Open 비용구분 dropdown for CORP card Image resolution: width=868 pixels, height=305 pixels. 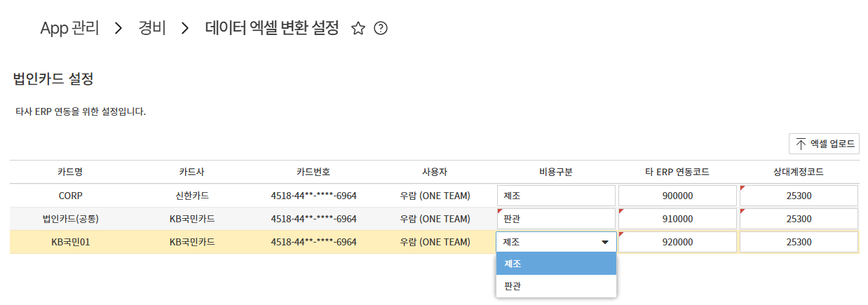click(x=556, y=196)
